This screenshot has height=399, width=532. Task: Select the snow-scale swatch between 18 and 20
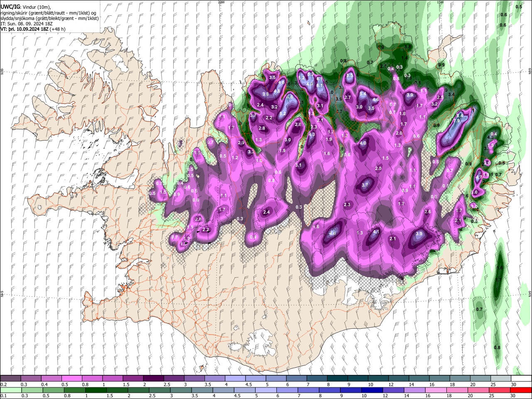(459, 379)
